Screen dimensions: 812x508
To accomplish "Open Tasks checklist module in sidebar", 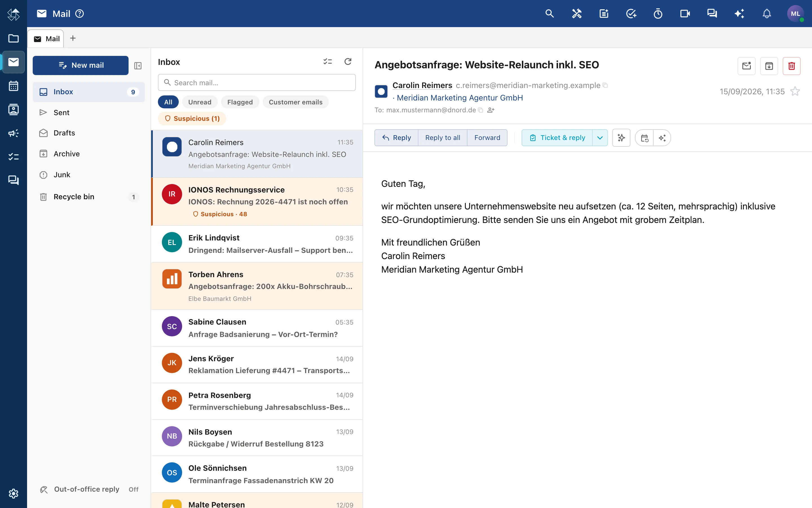I will [x=14, y=157].
